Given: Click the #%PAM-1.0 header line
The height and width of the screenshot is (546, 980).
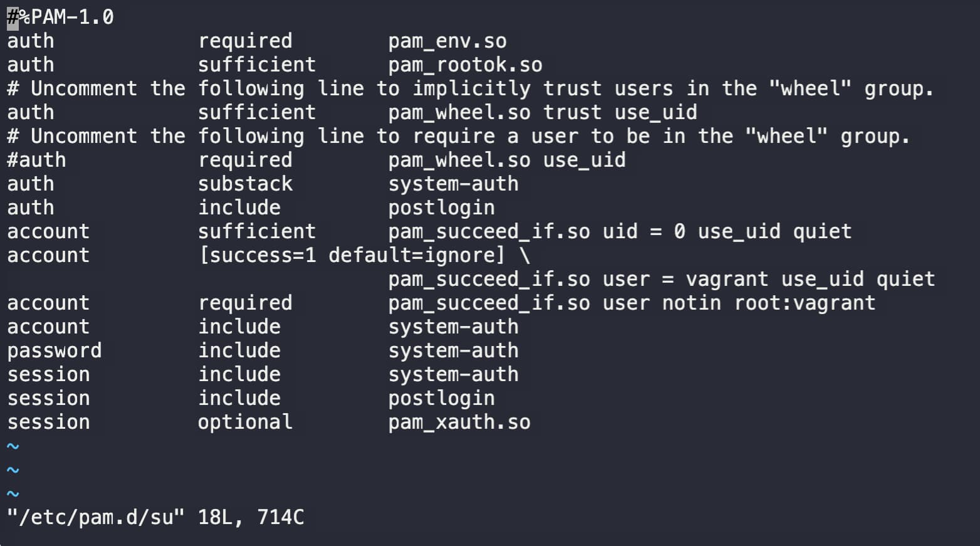Looking at the screenshot, I should point(60,17).
